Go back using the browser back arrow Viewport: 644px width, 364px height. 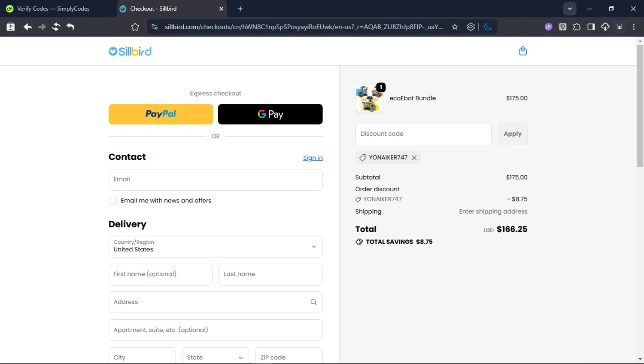tap(27, 27)
